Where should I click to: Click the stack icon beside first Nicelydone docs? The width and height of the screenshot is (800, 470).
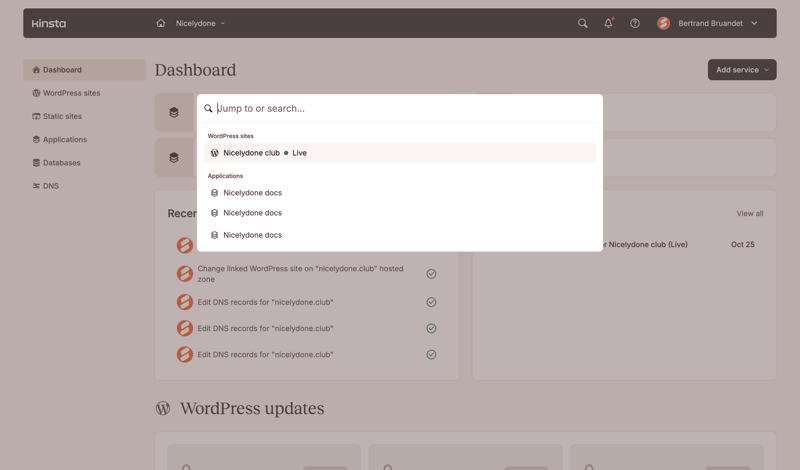tap(214, 193)
